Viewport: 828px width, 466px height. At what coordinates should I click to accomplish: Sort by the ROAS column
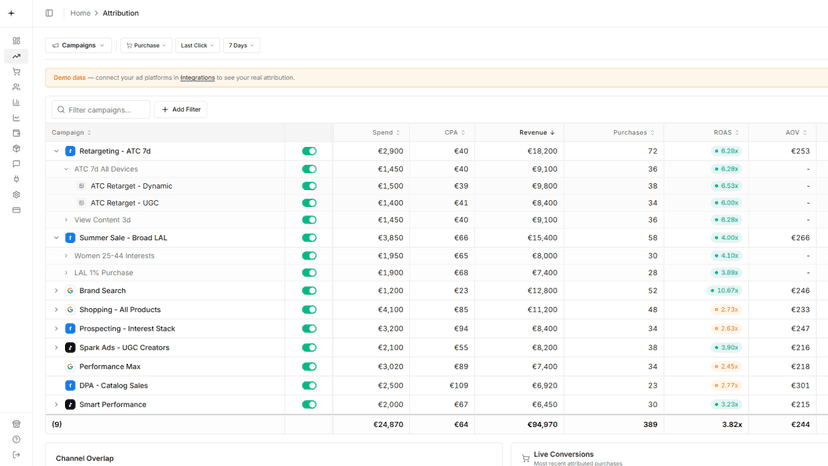pyautogui.click(x=726, y=133)
